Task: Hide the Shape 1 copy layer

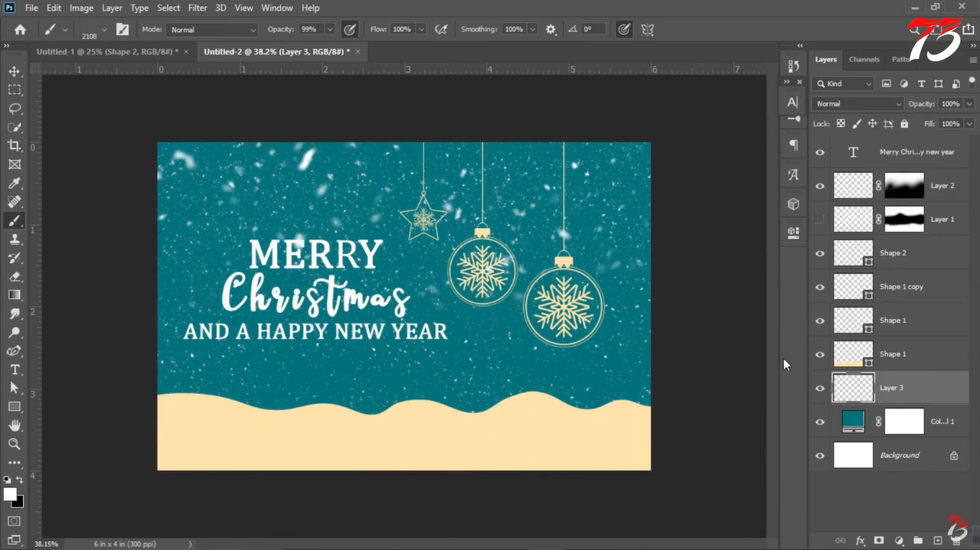Action: tap(820, 287)
